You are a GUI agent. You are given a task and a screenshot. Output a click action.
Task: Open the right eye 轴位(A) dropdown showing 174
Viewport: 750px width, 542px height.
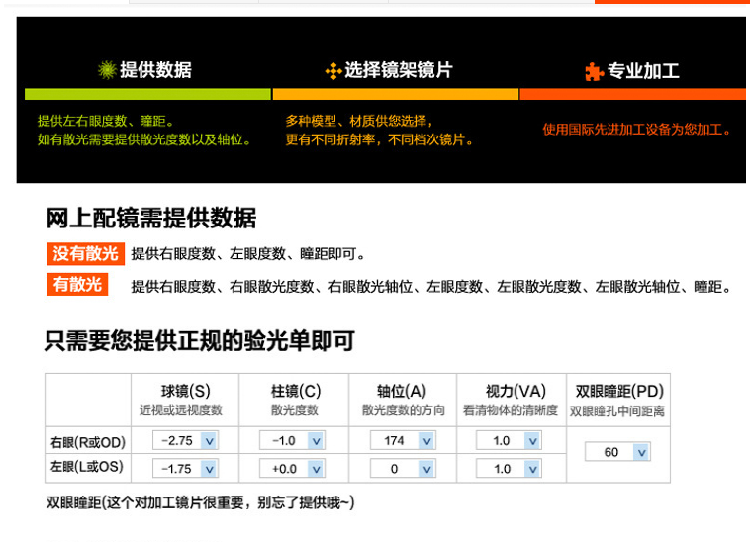402,440
